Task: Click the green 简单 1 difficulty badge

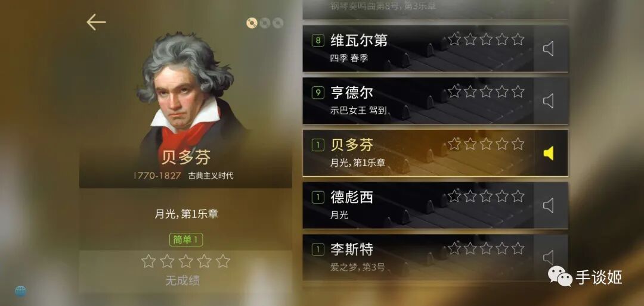Action: pos(186,240)
